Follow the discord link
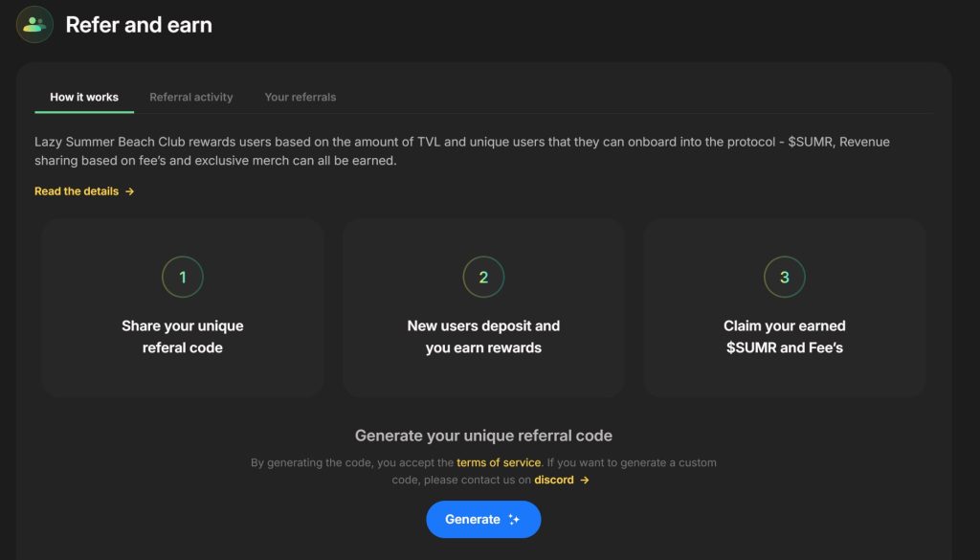This screenshot has width=980, height=560. pos(554,480)
